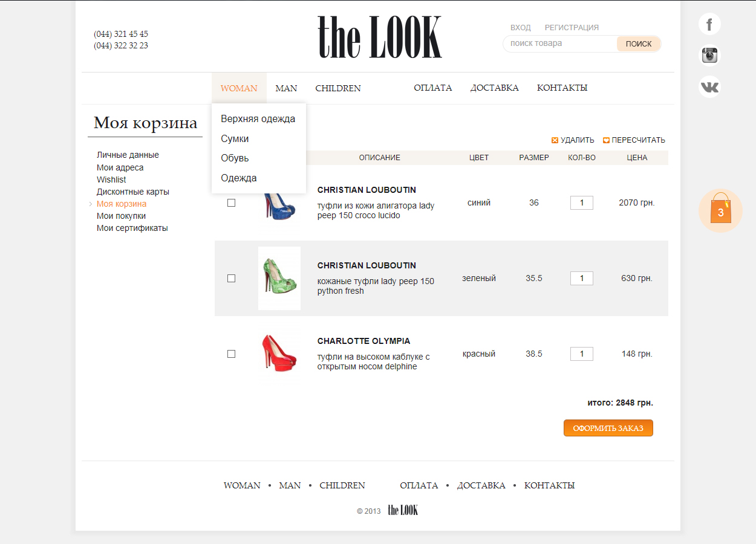Open Личные данные in the account sidebar
Screen dimensions: 756x544
point(128,155)
